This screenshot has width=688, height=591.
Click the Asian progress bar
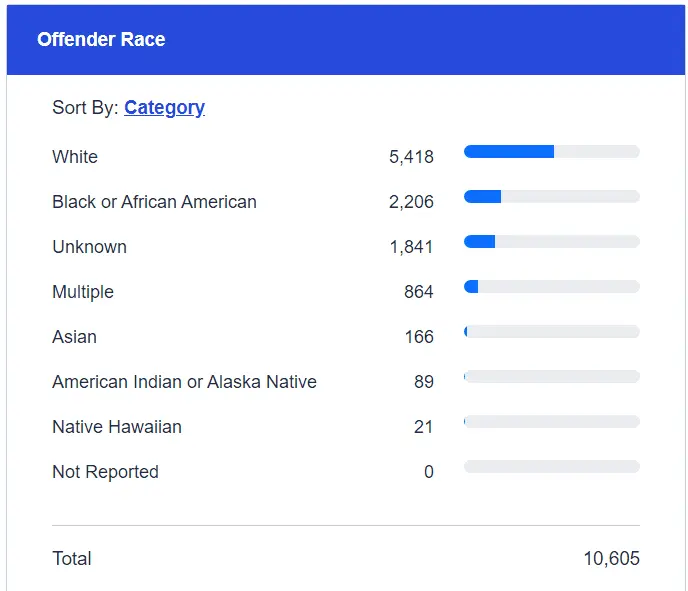tap(551, 332)
